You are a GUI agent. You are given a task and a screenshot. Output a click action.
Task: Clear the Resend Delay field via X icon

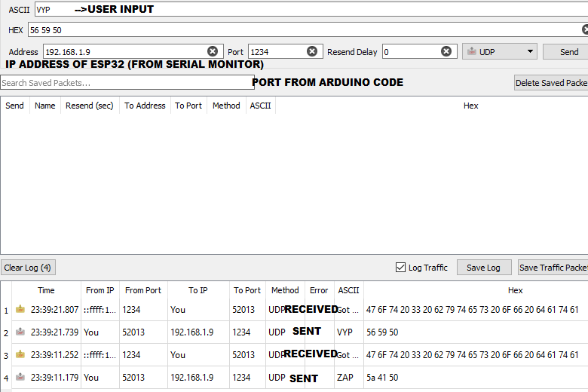(446, 51)
